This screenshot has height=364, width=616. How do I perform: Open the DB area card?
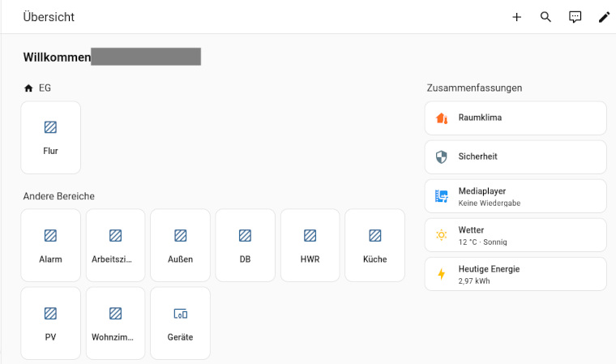tap(245, 246)
